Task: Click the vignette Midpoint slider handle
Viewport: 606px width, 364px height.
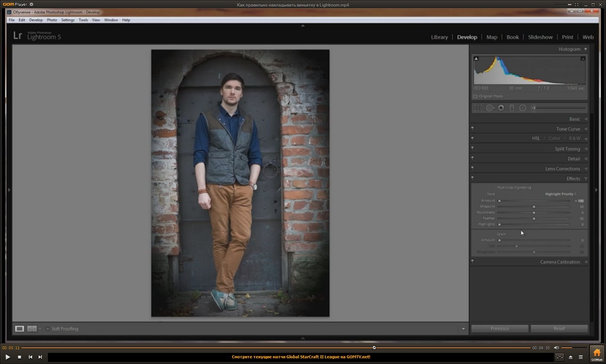Action: tap(534, 206)
